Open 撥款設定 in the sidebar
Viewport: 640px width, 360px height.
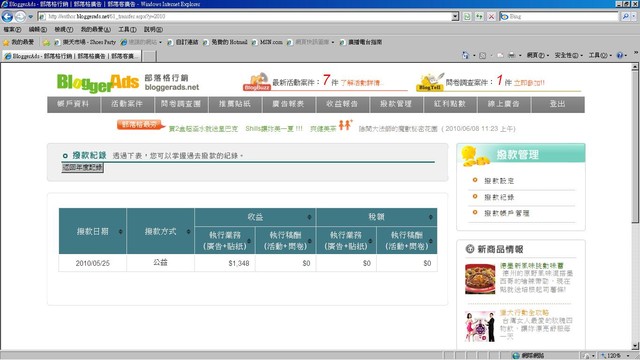coord(499,181)
